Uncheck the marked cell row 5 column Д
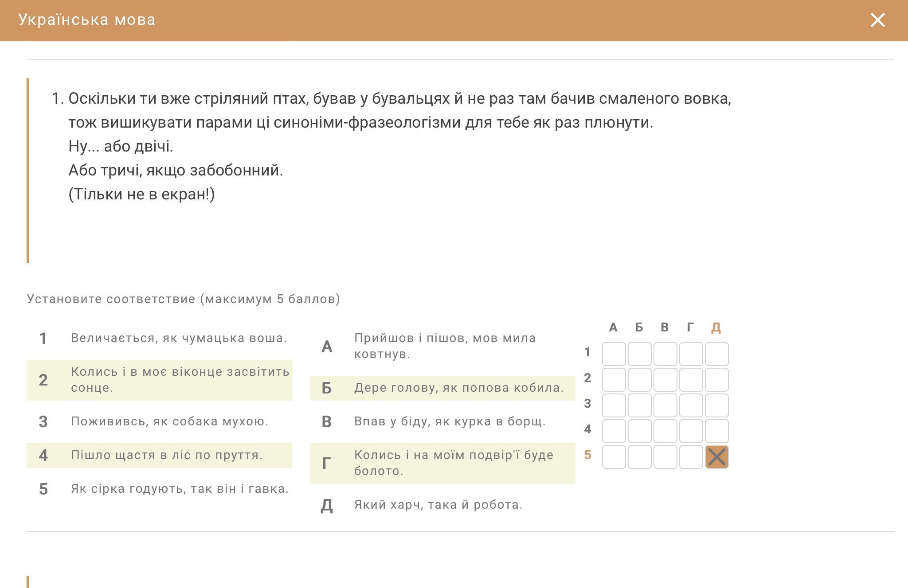Image resolution: width=908 pixels, height=588 pixels. pyautogui.click(x=716, y=456)
